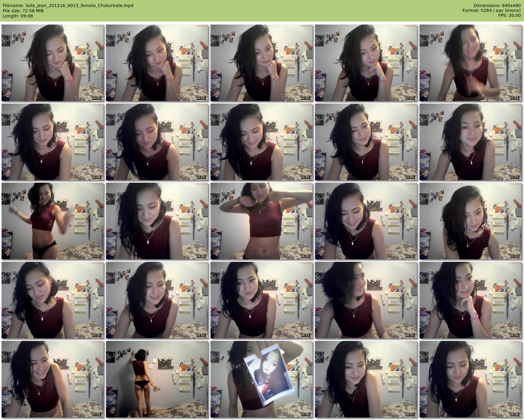This screenshot has width=524, height=420.
Task: Open the thumbnail frame stamped 00:20
Action: click(x=53, y=63)
